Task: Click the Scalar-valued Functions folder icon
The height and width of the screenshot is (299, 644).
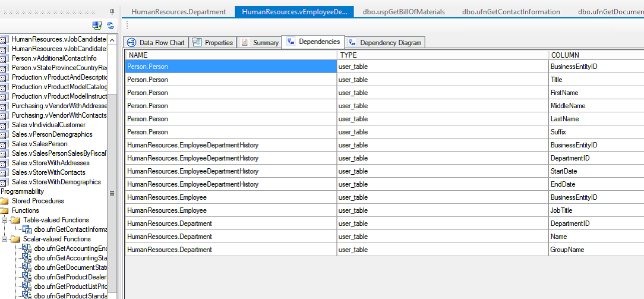Action: 15,239
